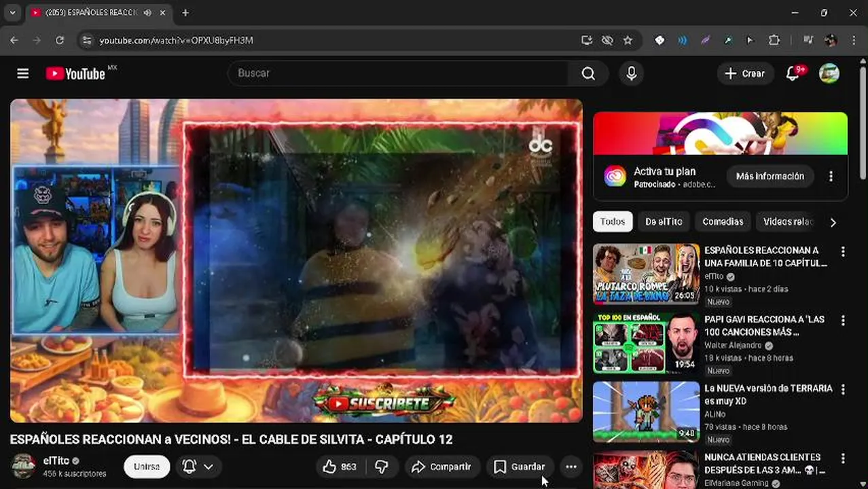Close the ESPAÑOLES REACCIONAN browser tab
Viewport: 868px width, 489px height.
pos(163,13)
